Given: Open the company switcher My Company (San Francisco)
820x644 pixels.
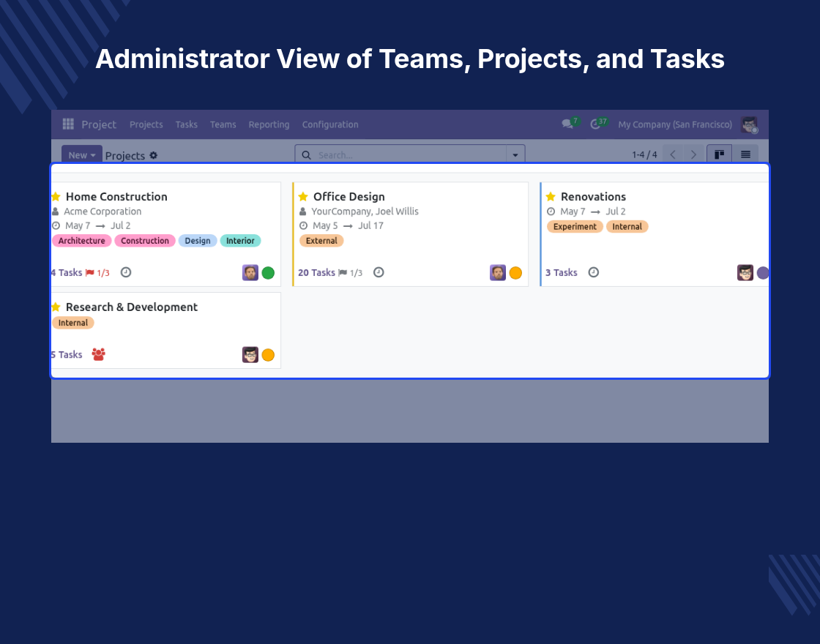Looking at the screenshot, I should [x=674, y=124].
